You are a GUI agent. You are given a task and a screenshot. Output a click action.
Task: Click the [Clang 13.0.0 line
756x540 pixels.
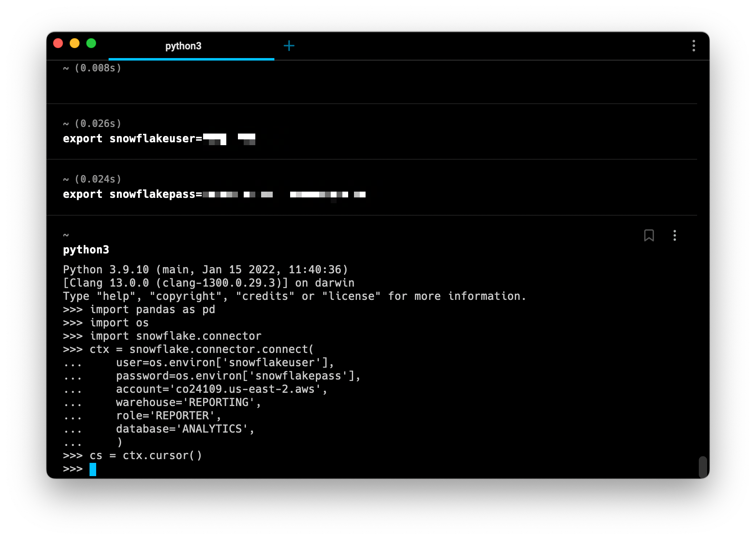point(208,283)
